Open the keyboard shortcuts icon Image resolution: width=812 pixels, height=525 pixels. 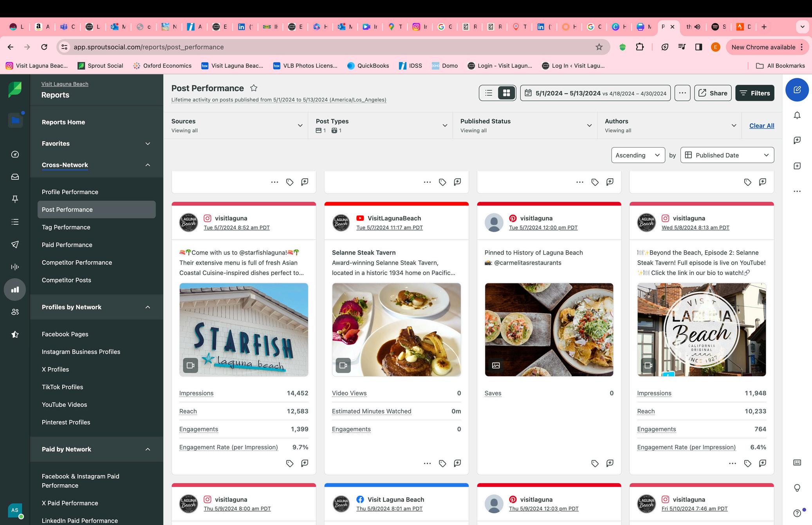(797, 462)
